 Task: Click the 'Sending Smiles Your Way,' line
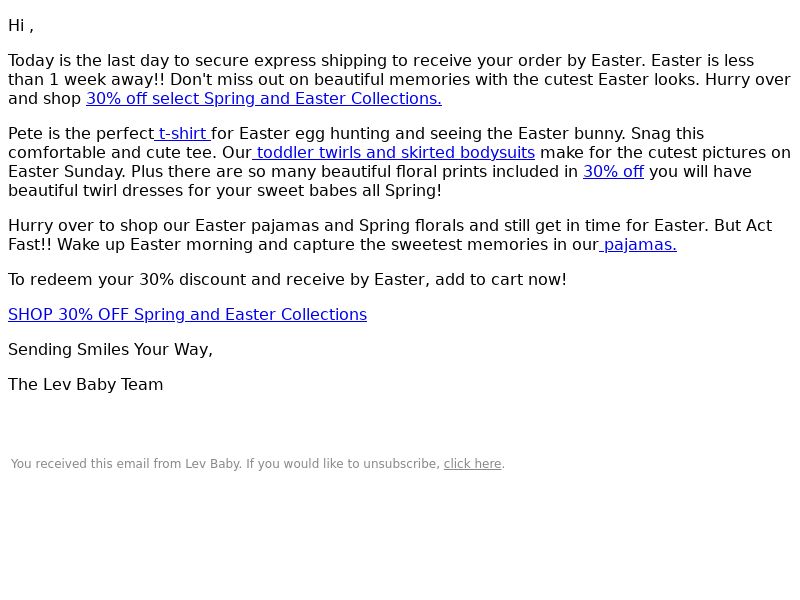pyautogui.click(x=110, y=349)
